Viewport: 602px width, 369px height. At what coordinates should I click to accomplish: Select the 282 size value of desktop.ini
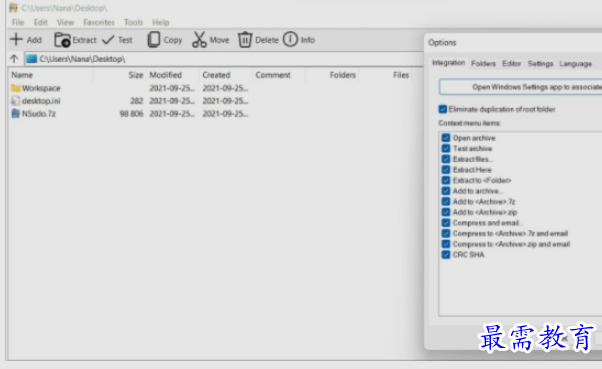[x=136, y=101]
